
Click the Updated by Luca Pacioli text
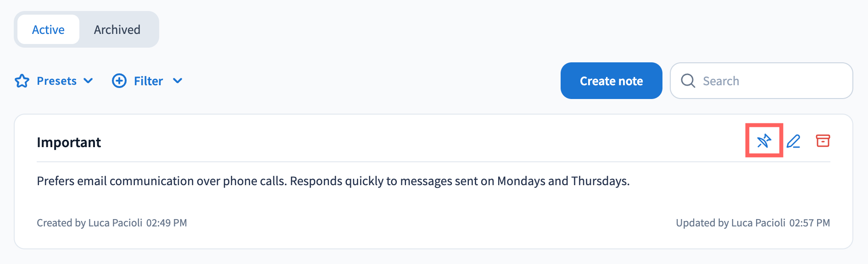tap(730, 223)
